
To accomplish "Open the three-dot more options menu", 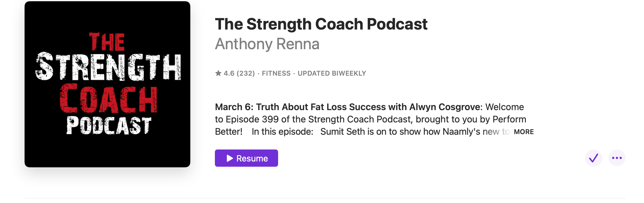I will coord(617,158).
